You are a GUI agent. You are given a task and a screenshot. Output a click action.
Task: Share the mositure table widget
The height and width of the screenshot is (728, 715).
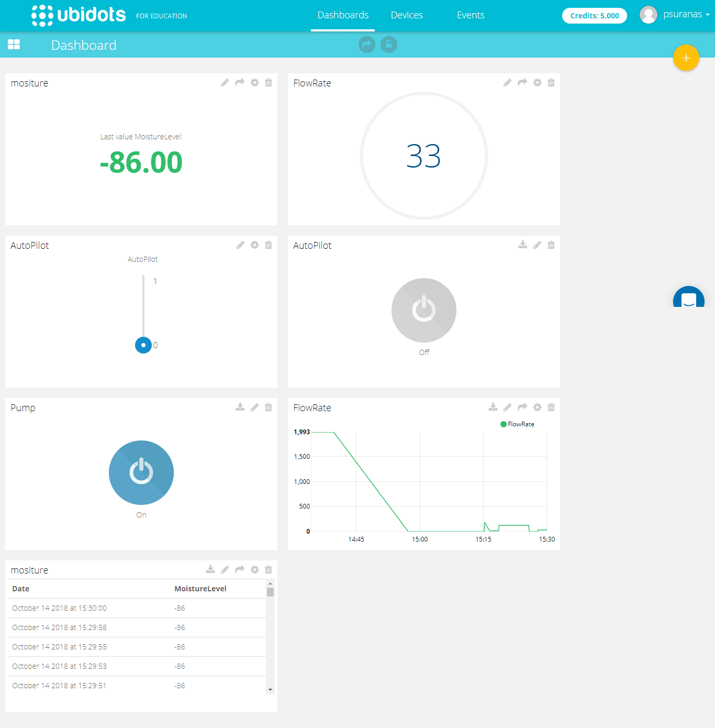coord(240,569)
